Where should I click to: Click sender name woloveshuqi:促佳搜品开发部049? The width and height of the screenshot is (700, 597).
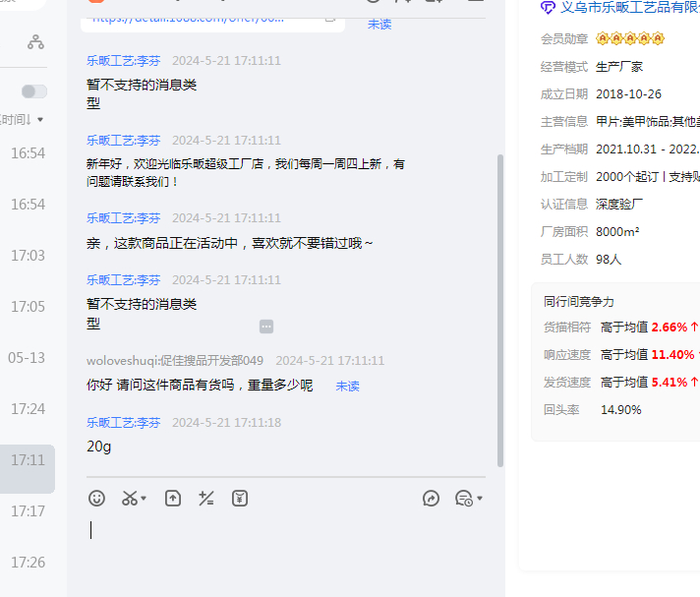click(175, 361)
